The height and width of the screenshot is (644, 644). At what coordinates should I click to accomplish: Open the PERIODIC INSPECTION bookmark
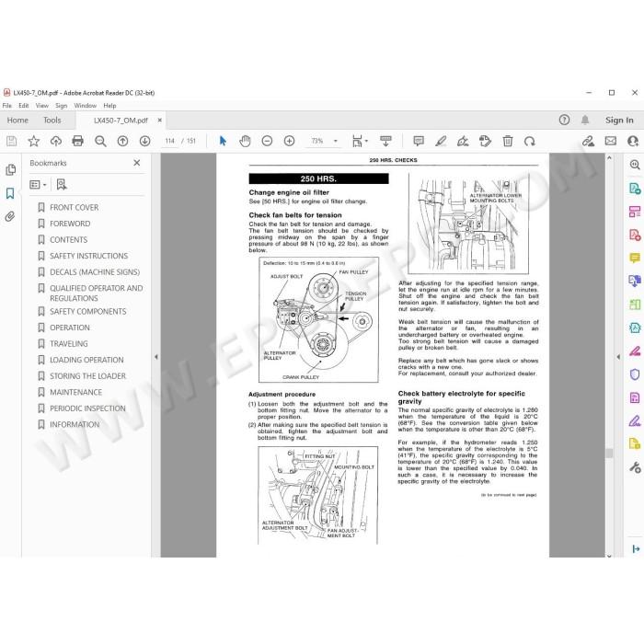pos(87,408)
